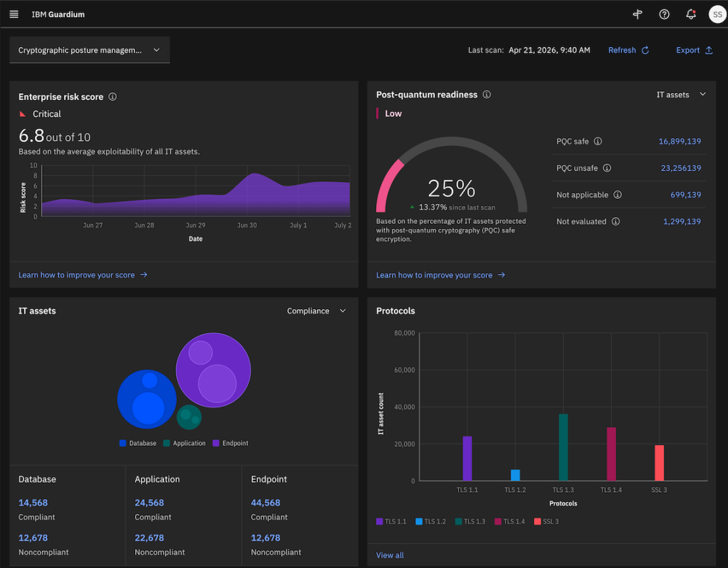Open the guided tour signpost icon

point(638,14)
